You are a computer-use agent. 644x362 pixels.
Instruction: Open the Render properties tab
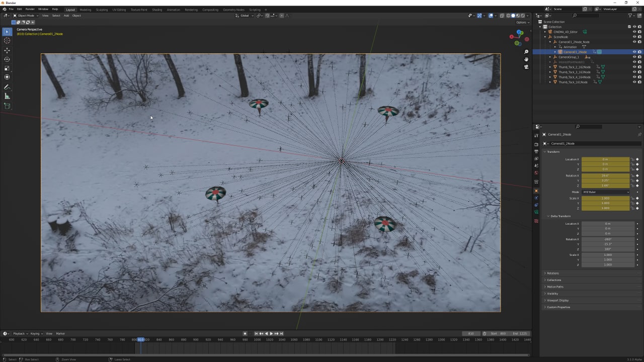(x=536, y=144)
